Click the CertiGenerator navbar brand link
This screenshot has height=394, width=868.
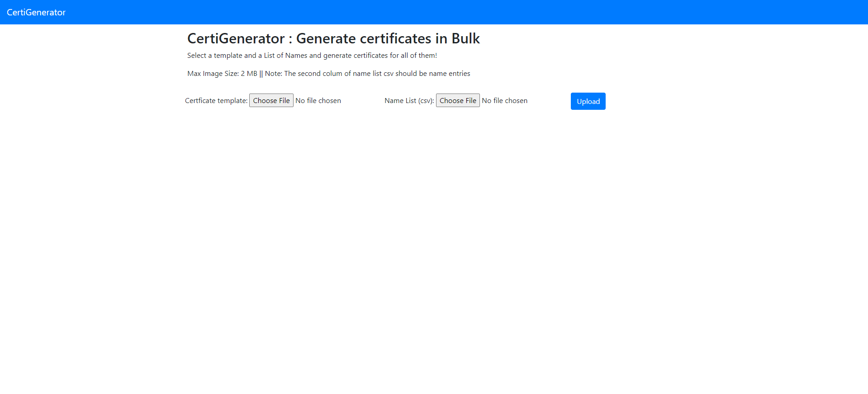[x=36, y=12]
